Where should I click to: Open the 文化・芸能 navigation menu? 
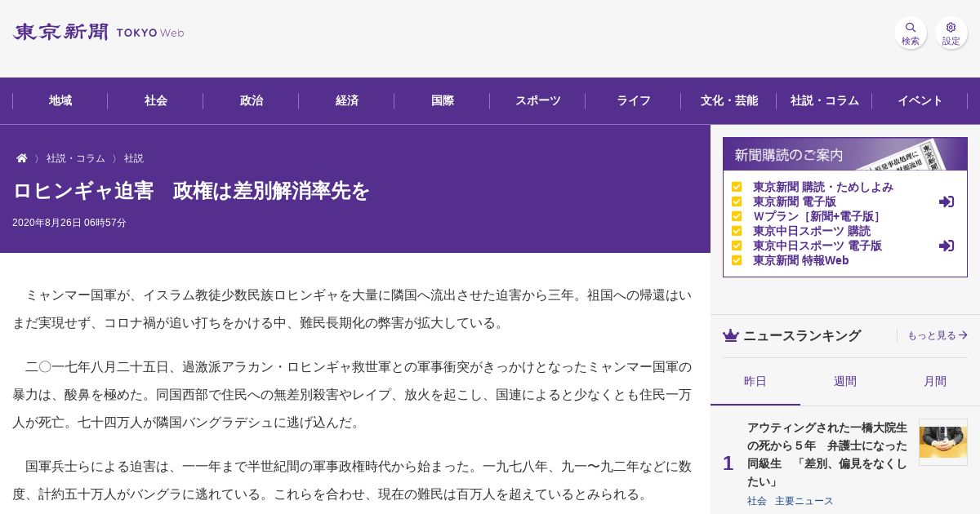pyautogui.click(x=729, y=101)
